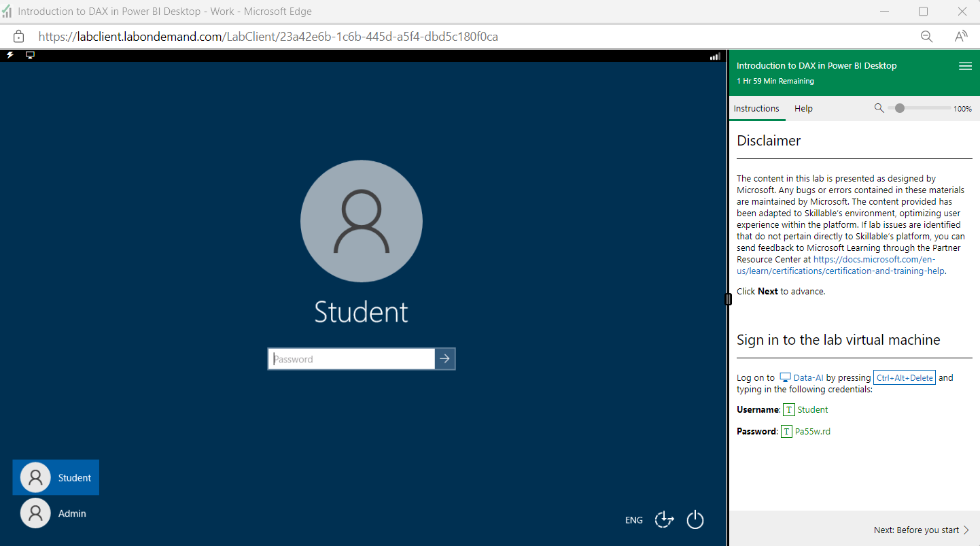Click the 100% zoom level text
This screenshot has height=546, width=980.
pos(962,109)
